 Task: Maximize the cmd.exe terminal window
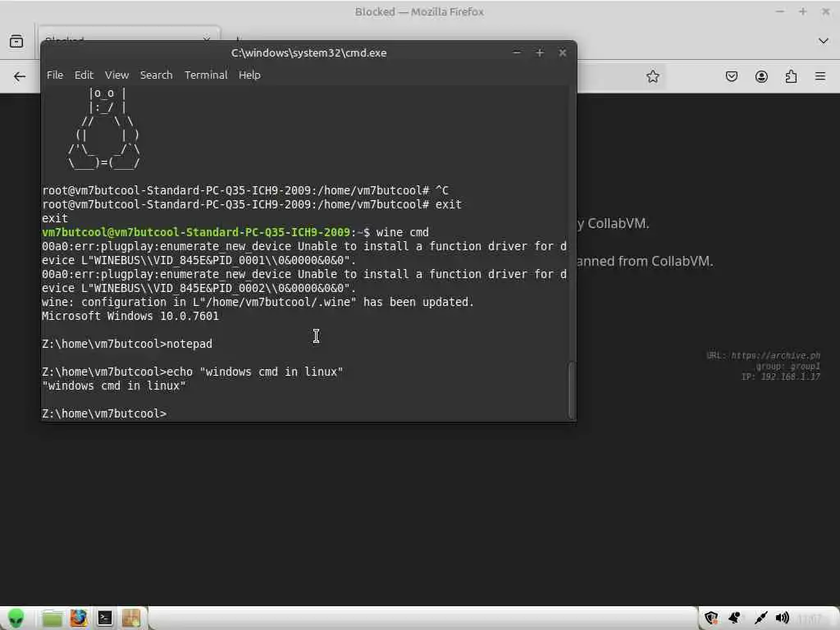(x=540, y=52)
